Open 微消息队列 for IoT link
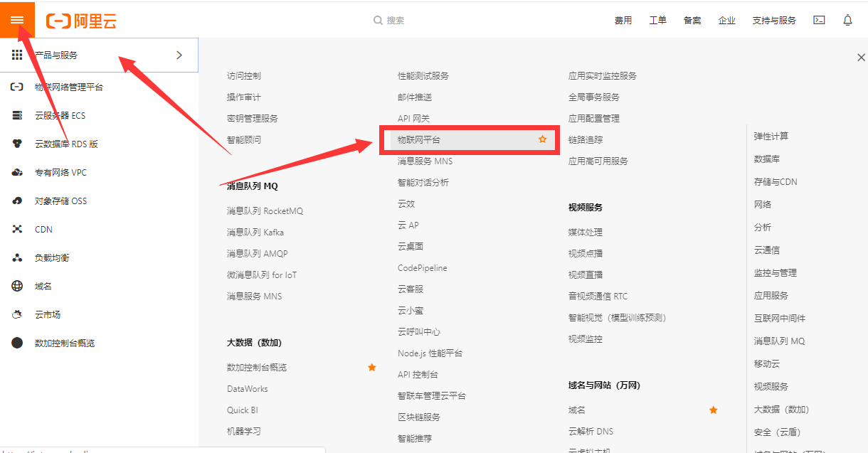The image size is (868, 453). click(x=262, y=275)
